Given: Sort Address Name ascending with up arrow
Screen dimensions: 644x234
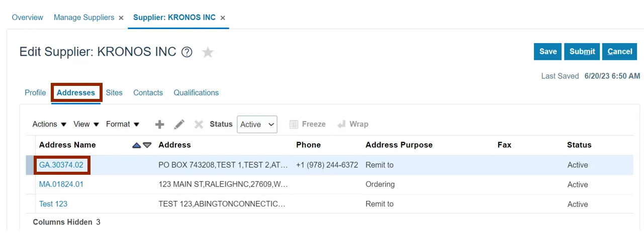Looking at the screenshot, I should pos(136,145).
